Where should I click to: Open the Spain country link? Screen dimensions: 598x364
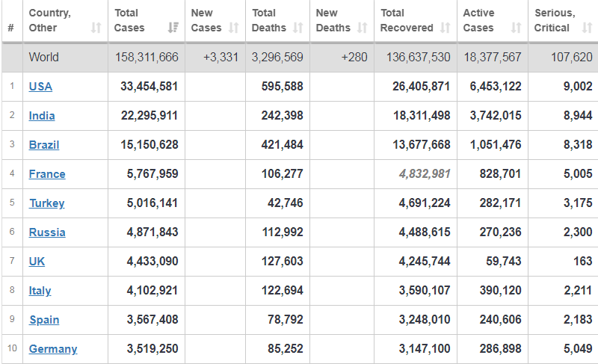point(44,320)
